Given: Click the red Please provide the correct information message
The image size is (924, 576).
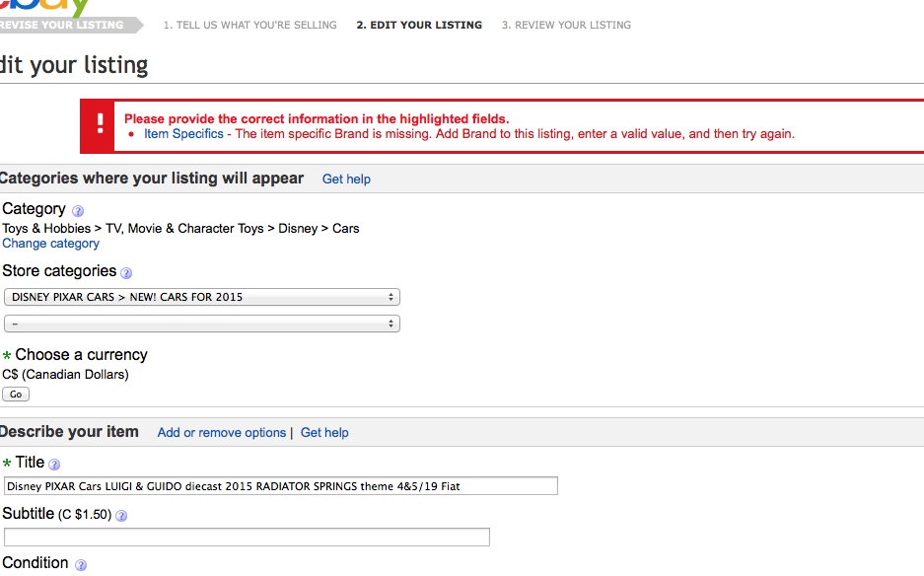Looking at the screenshot, I should [317, 118].
